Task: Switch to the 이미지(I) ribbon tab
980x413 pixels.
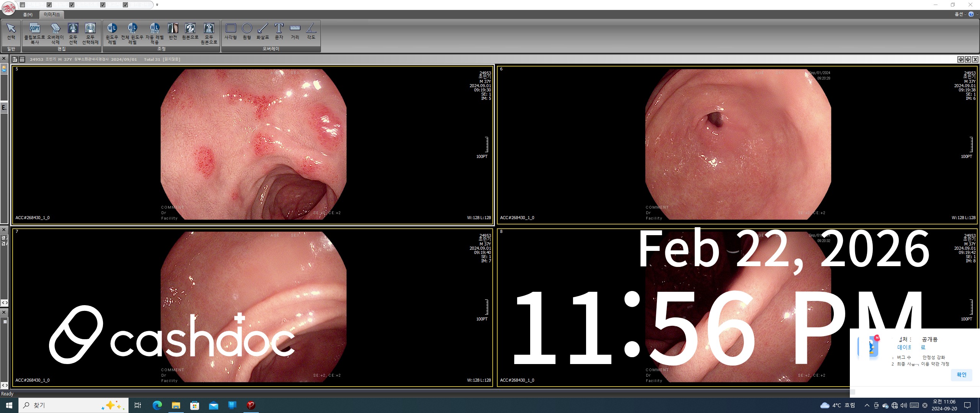Action: (51, 15)
